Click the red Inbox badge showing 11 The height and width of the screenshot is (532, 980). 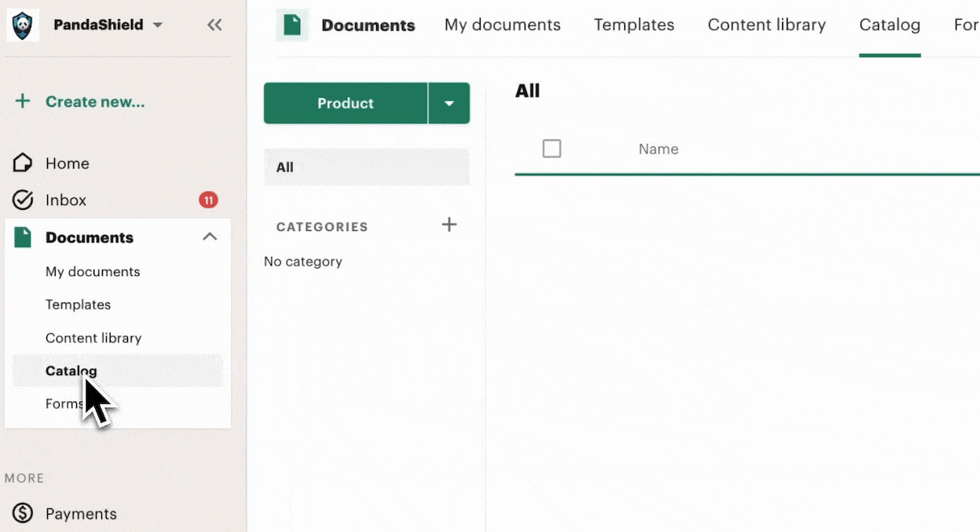point(208,200)
